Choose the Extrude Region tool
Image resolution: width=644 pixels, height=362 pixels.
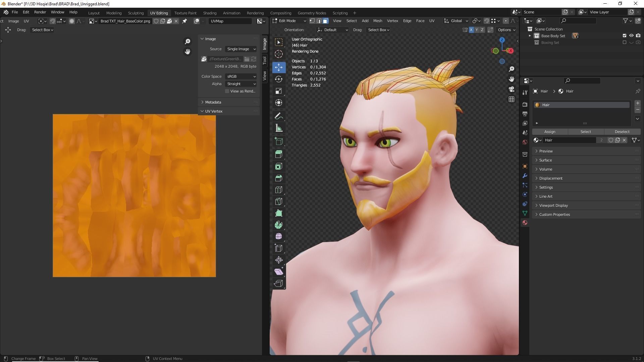click(278, 154)
